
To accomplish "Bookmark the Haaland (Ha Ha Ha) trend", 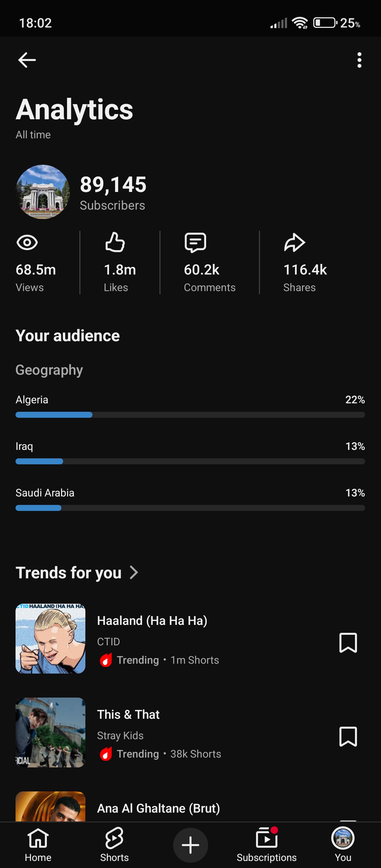I will (348, 643).
